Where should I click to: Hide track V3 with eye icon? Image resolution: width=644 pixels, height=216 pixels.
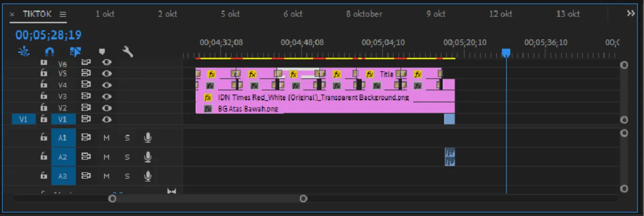tap(107, 96)
